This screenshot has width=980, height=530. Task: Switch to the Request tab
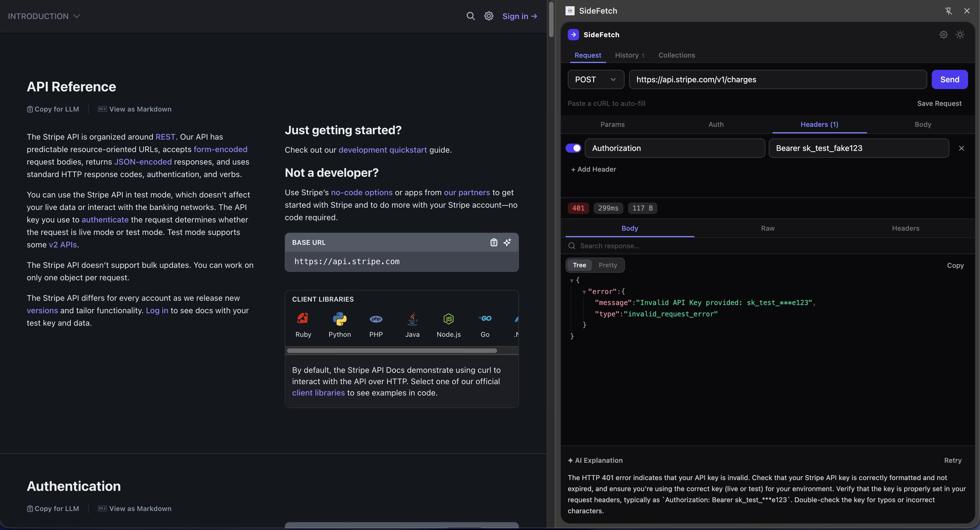tap(587, 55)
